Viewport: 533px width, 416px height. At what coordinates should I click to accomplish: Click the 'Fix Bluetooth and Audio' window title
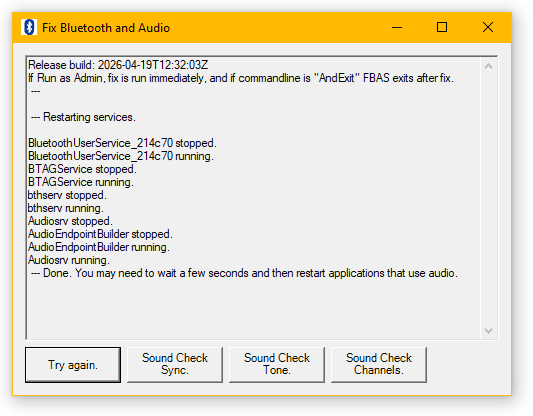[106, 28]
